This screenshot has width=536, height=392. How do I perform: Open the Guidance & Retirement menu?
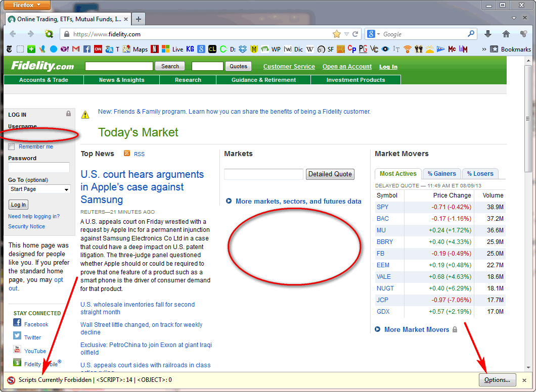pos(263,80)
